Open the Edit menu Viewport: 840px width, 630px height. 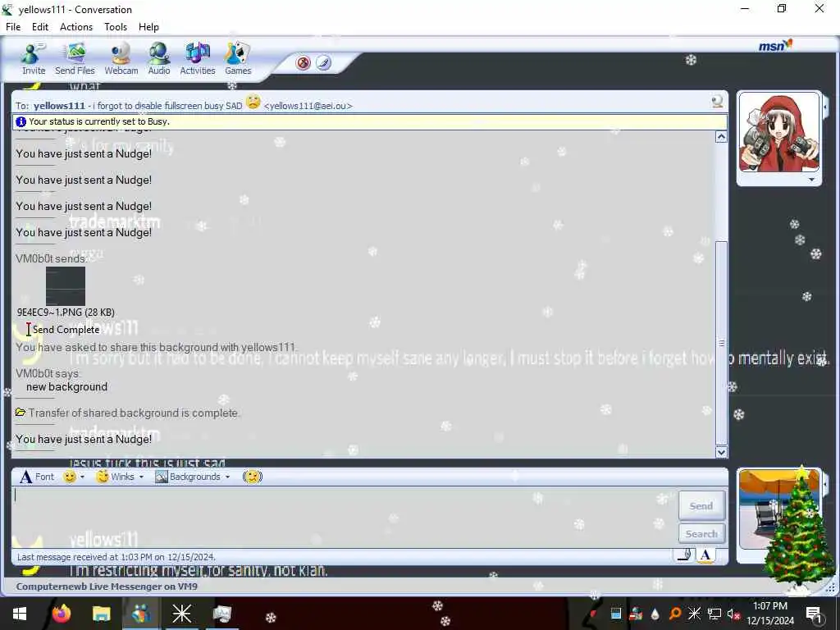pyautogui.click(x=39, y=27)
